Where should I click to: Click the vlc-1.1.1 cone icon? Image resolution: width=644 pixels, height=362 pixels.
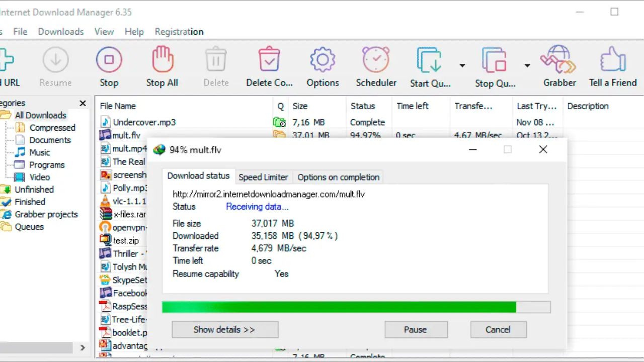105,201
